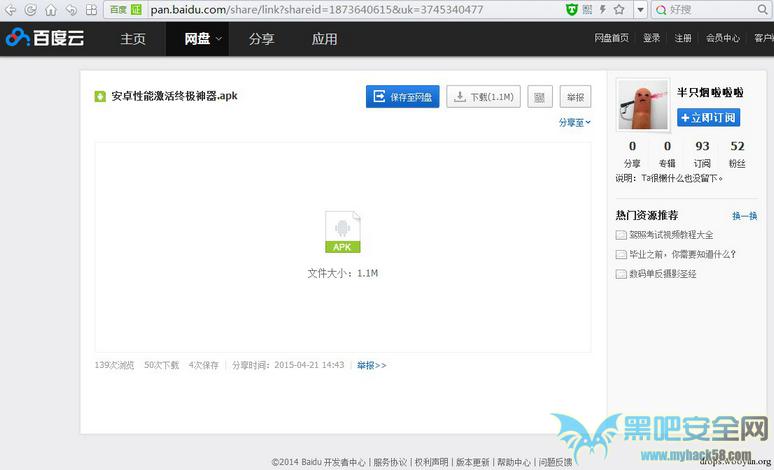Click the 百度云 logo

coord(45,38)
